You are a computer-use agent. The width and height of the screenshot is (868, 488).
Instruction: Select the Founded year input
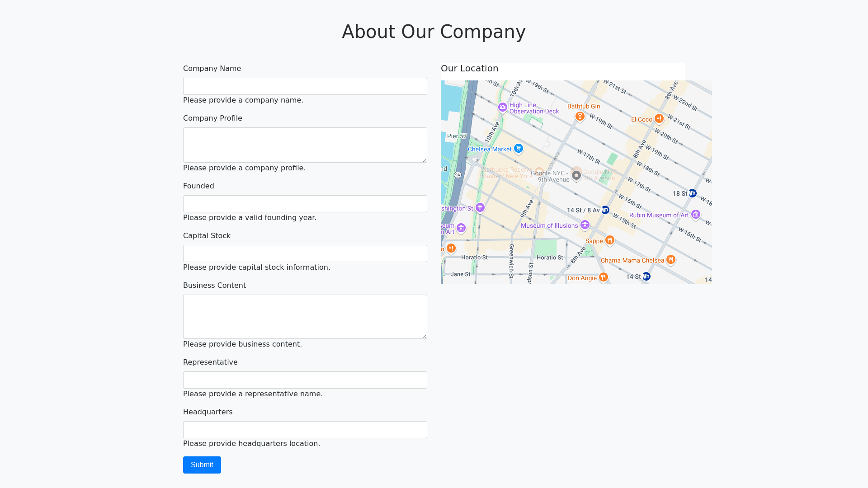305,204
